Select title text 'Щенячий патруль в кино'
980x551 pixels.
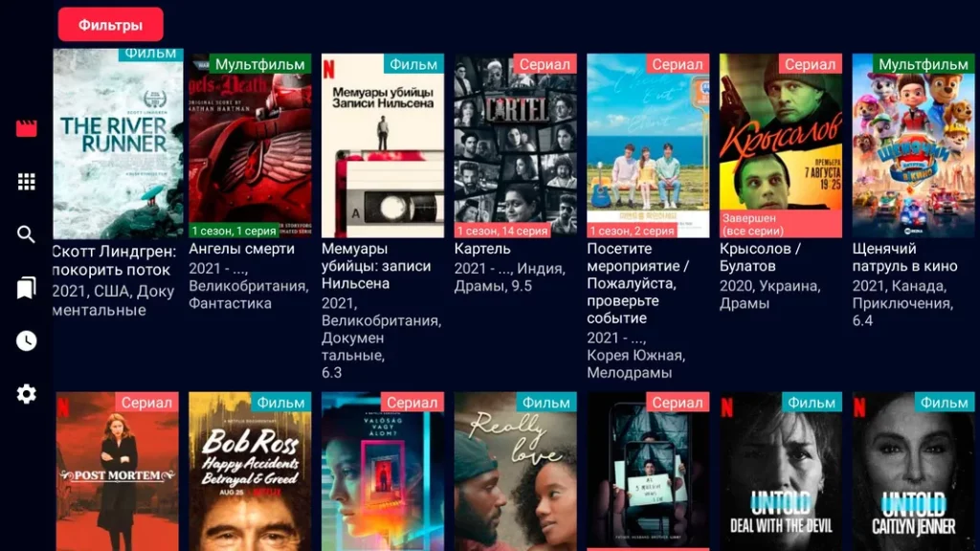905,257
